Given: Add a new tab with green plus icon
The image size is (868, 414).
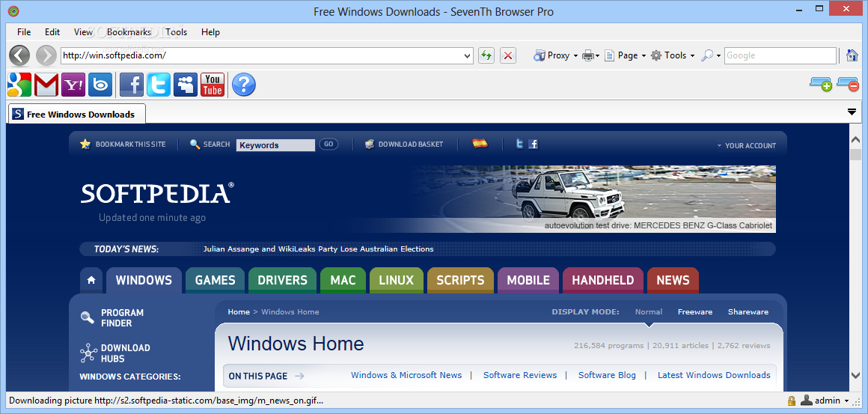Looking at the screenshot, I should coord(821,84).
